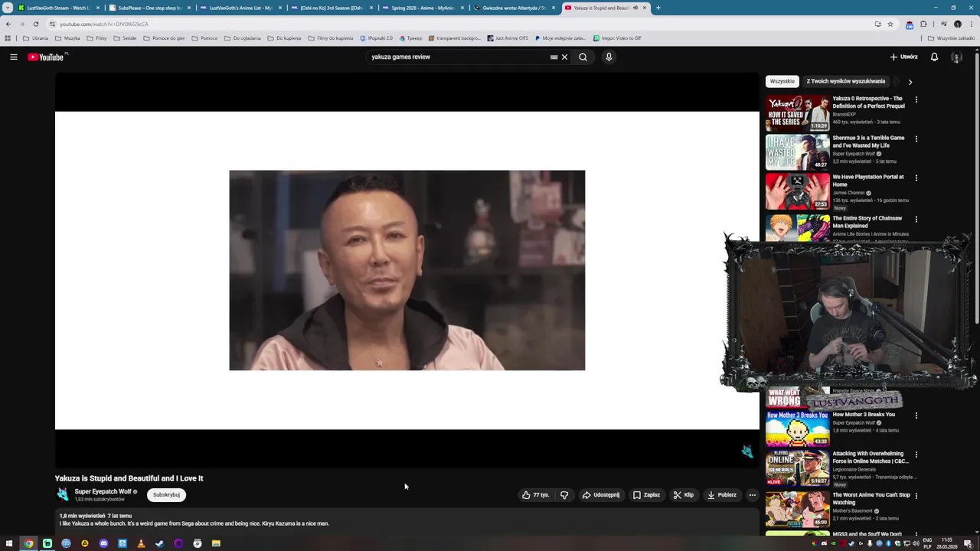Download the video via Pobierz
Screen dimensions: 980x551
click(722, 495)
